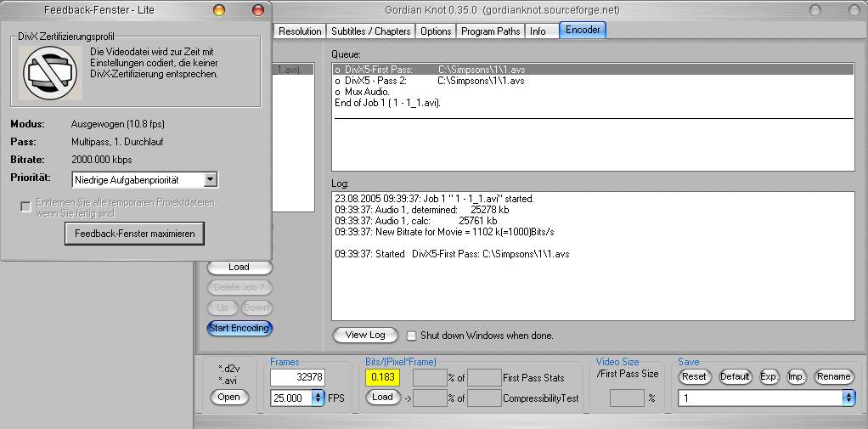
Task: Click the Video Size percent field
Action: [x=627, y=398]
